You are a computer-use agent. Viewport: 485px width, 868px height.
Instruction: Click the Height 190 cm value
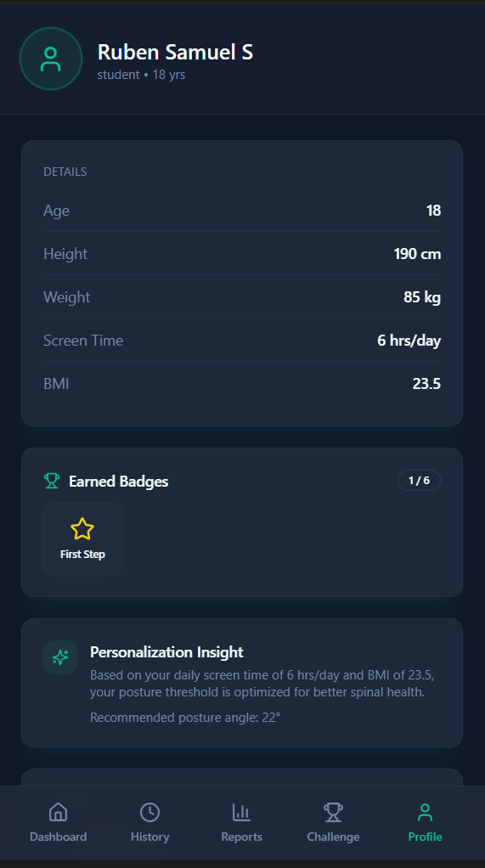click(x=417, y=254)
